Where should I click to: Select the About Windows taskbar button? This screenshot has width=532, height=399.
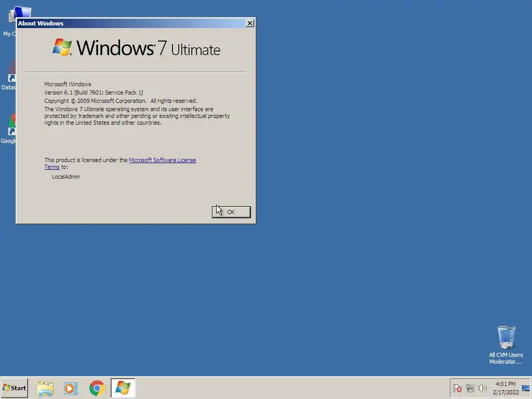click(x=123, y=388)
